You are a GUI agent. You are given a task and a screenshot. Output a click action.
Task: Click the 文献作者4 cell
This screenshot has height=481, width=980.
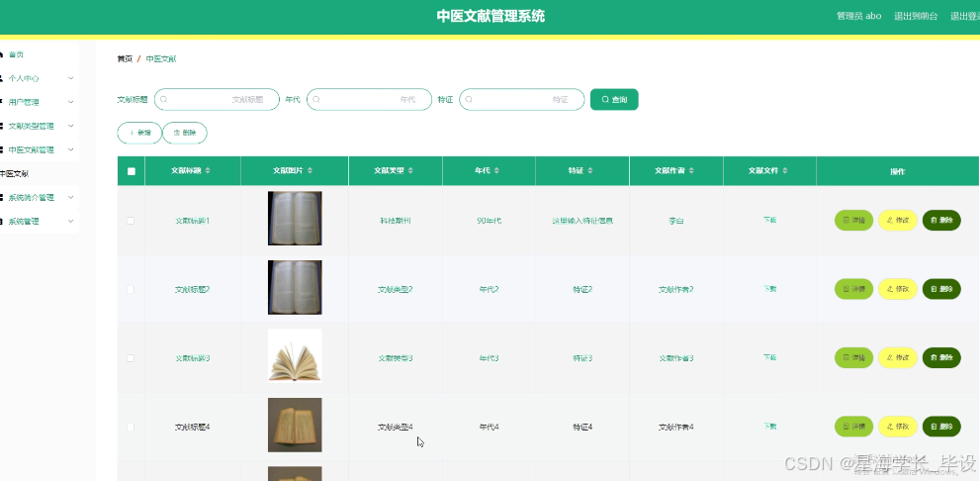point(676,428)
